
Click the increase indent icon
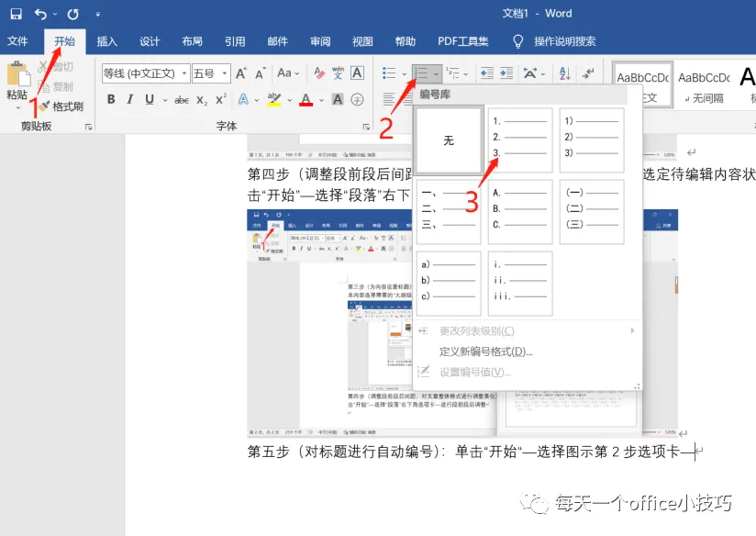506,73
